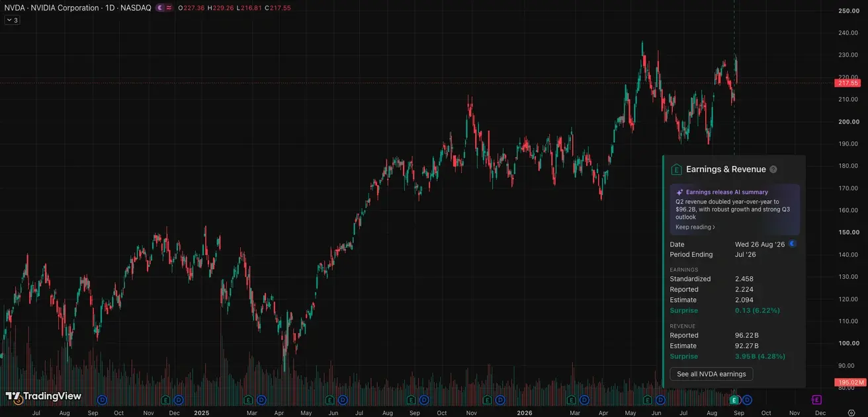Click the high price value 229.26
The height and width of the screenshot is (417, 868).
pos(223,8)
